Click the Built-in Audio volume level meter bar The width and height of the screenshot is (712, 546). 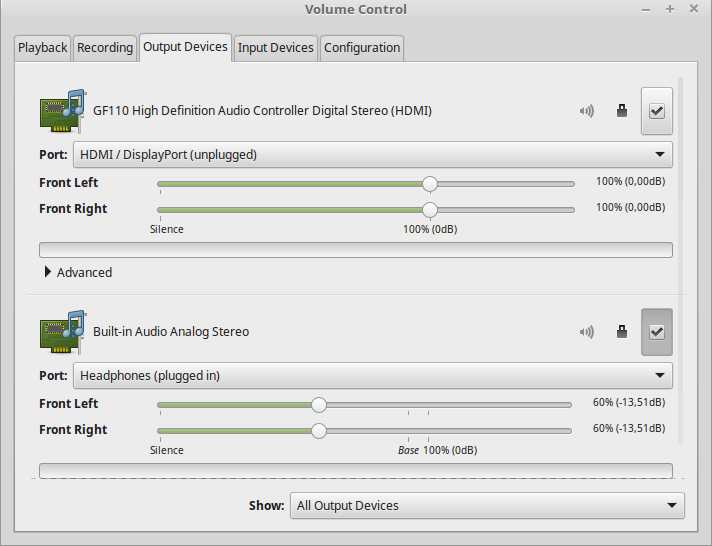point(356,471)
